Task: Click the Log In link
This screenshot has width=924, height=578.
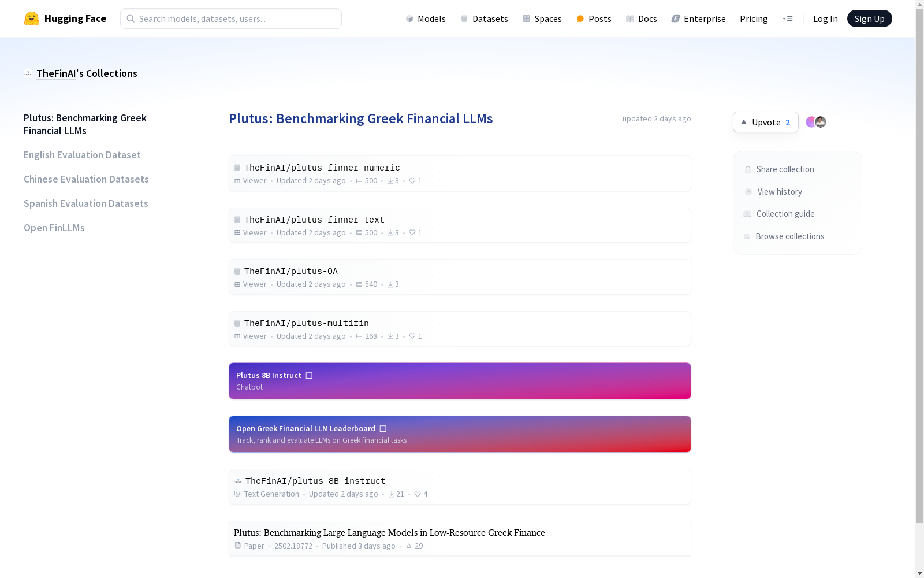Action: 825,18
